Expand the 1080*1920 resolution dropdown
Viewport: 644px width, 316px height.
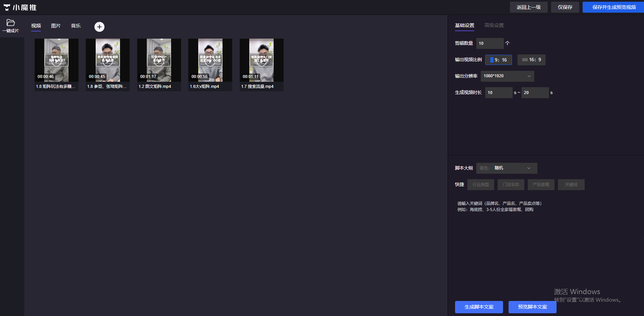[x=507, y=76]
